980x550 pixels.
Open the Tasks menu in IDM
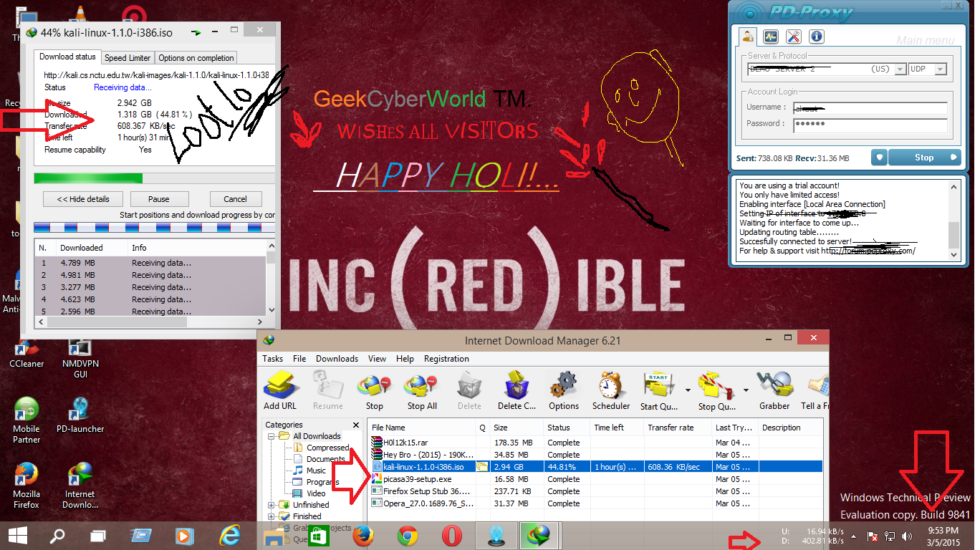[x=272, y=359]
